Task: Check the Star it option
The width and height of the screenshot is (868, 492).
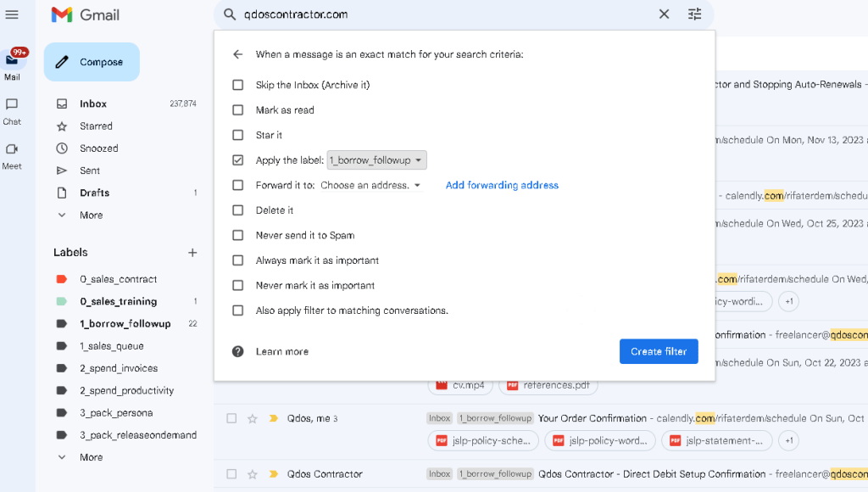Action: coord(238,135)
